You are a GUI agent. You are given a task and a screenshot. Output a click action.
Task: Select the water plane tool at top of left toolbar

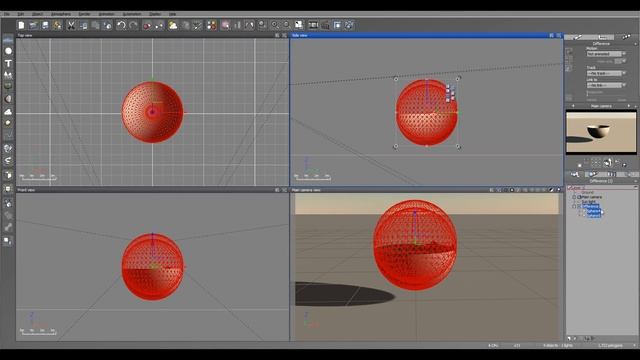pos(8,40)
